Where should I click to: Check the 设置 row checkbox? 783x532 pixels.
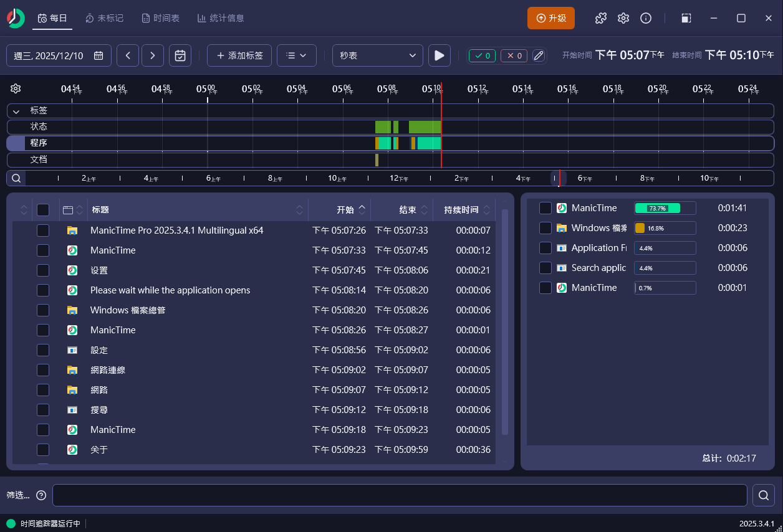point(43,270)
